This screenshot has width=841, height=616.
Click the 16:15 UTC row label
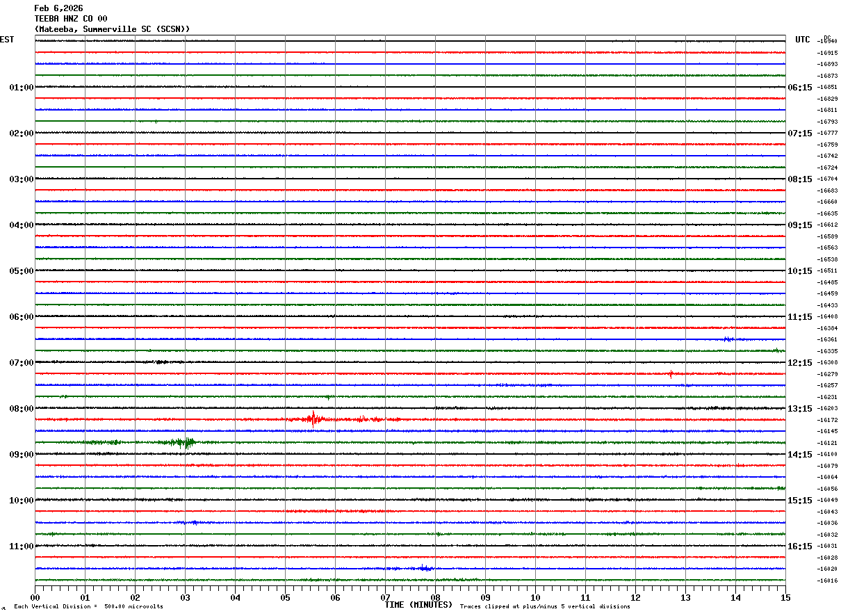click(x=799, y=546)
